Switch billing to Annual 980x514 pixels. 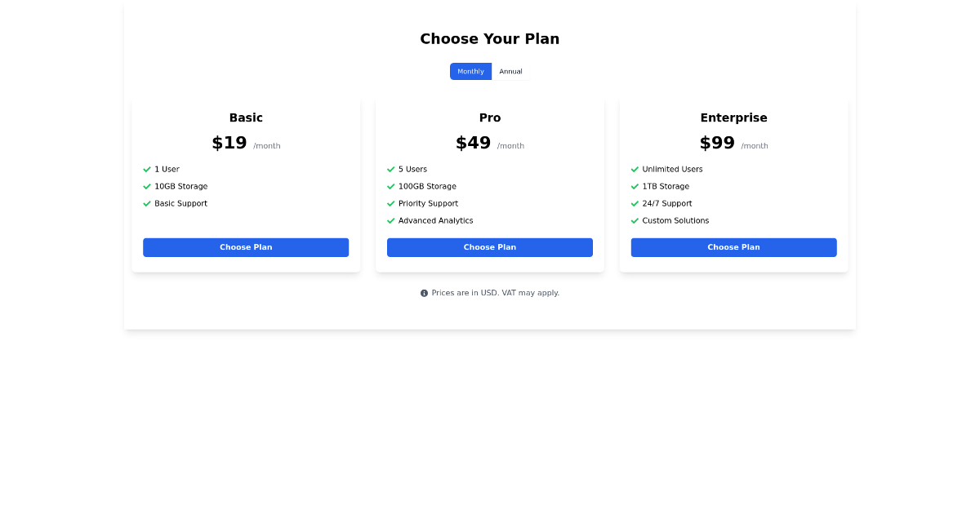click(x=510, y=71)
